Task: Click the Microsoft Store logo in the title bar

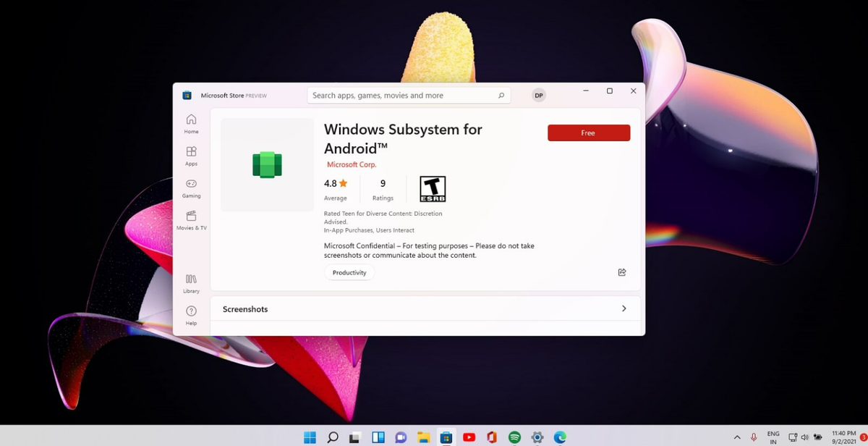Action: 187,95
